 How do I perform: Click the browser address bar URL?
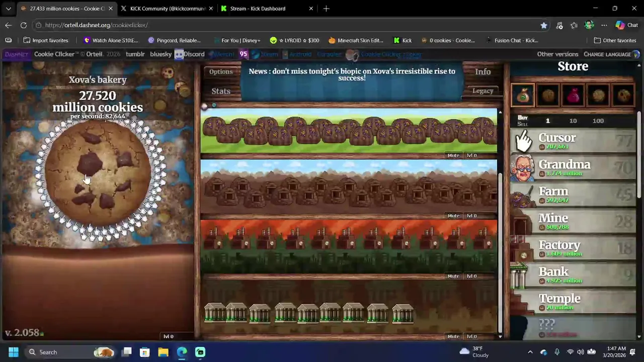pyautogui.click(x=96, y=25)
